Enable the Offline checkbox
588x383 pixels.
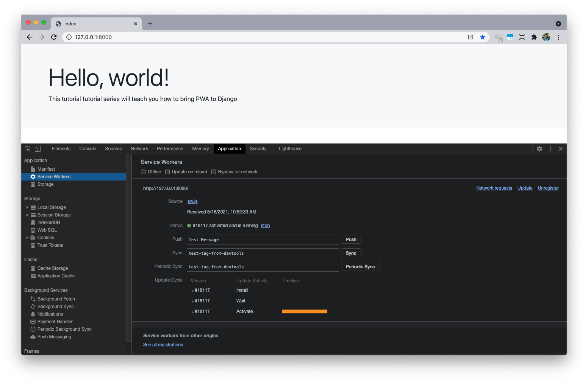(x=143, y=172)
